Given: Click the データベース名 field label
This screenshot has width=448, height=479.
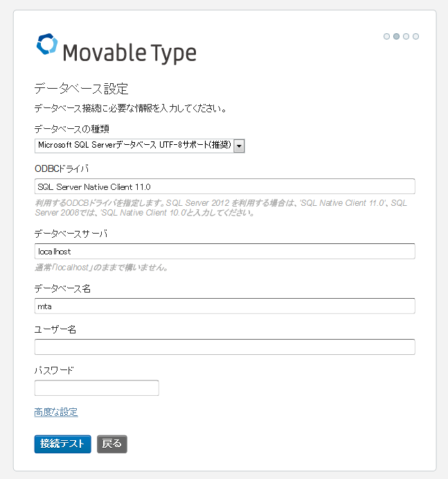Looking at the screenshot, I should [x=62, y=288].
